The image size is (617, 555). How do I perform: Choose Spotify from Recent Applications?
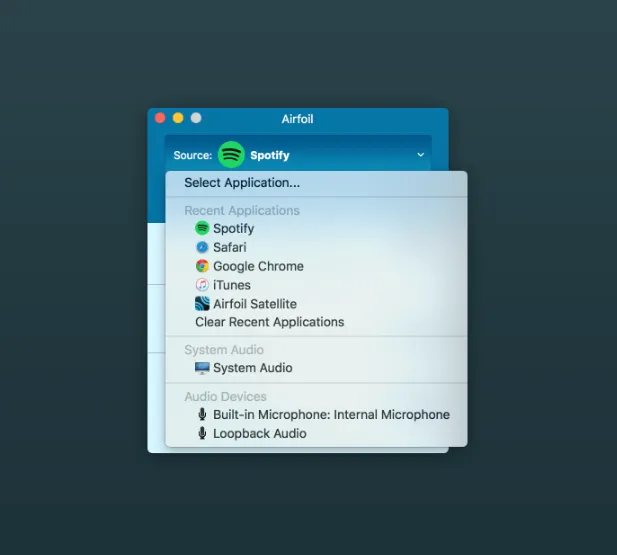[316, 228]
